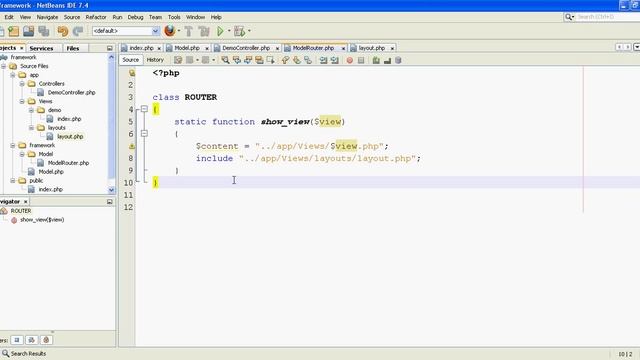640x360 pixels.
Task: Start macro recording with red circle icon
Action: pos(350,60)
